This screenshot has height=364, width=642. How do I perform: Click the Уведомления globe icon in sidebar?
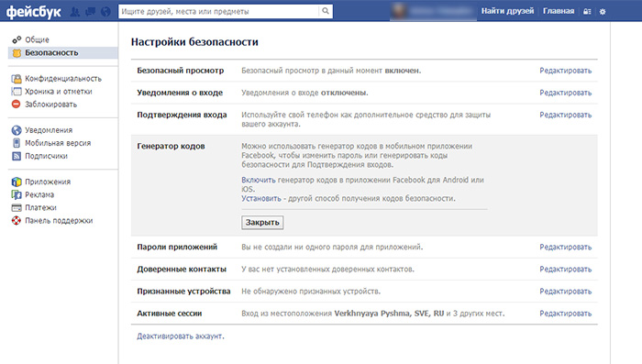(17, 130)
